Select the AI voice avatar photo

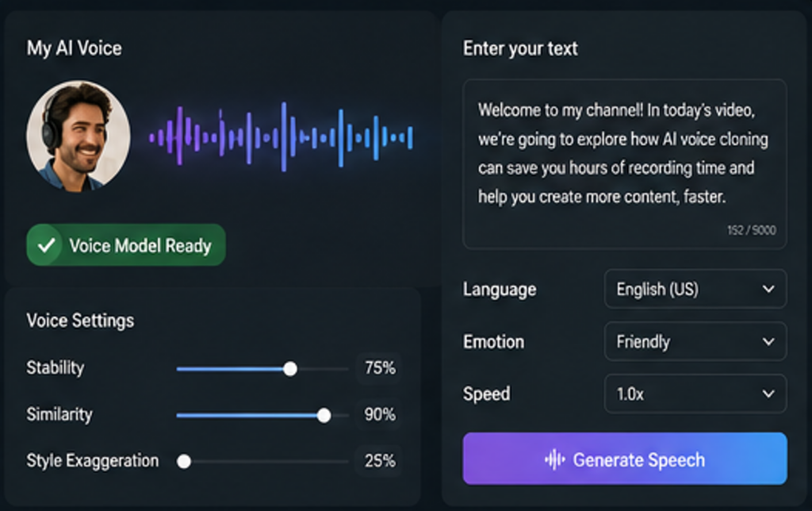click(x=79, y=136)
